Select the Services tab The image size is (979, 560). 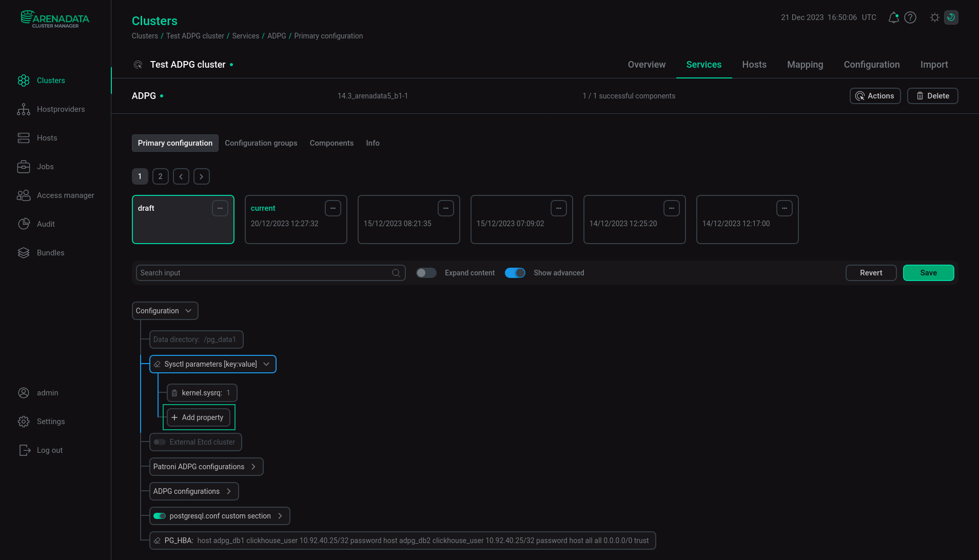coord(704,65)
